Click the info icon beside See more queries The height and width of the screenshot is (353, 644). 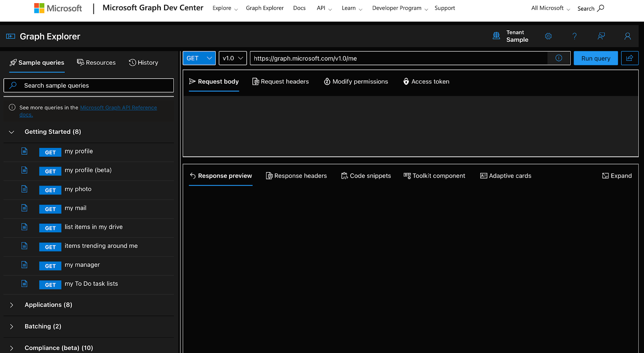pos(12,107)
